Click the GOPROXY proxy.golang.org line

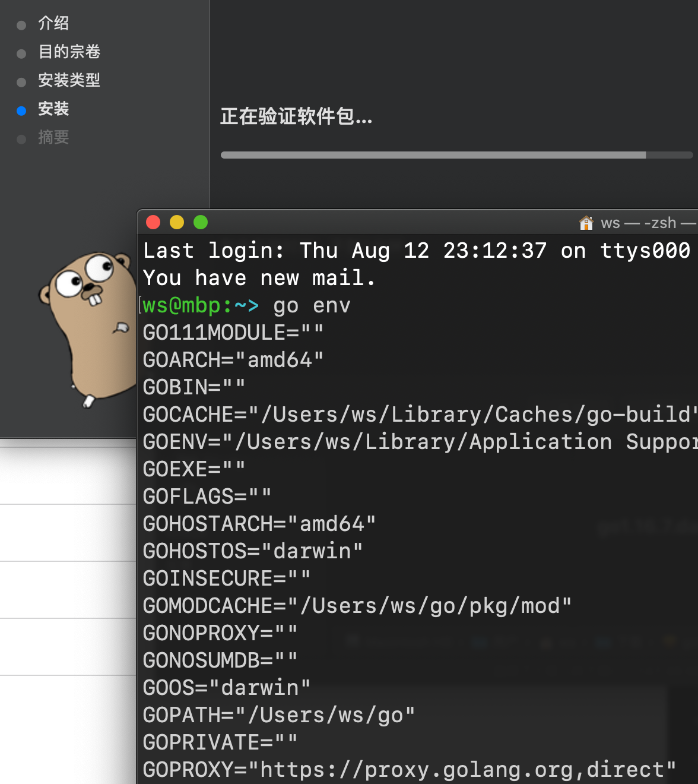[x=410, y=770]
